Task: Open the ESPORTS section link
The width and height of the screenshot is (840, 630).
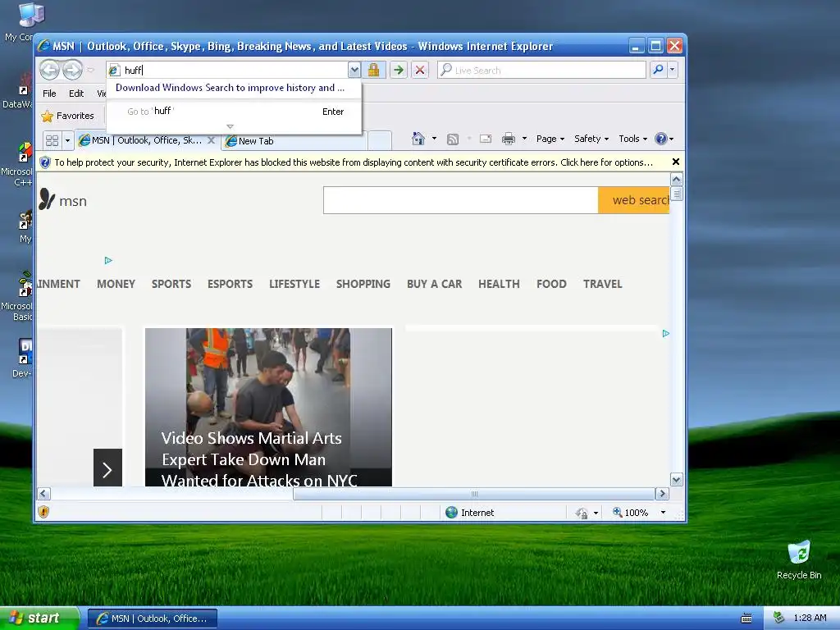Action: coord(231,284)
